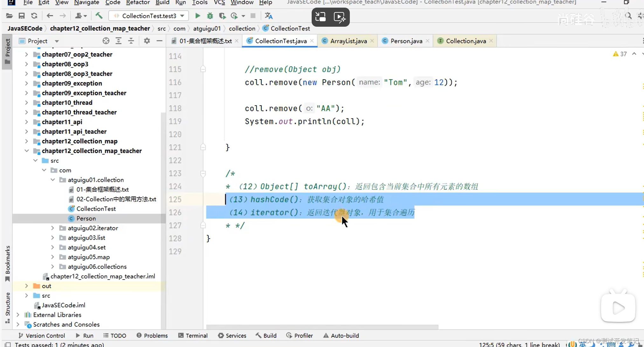Go back with the left arrow icon
644x347 pixels.
(50, 16)
